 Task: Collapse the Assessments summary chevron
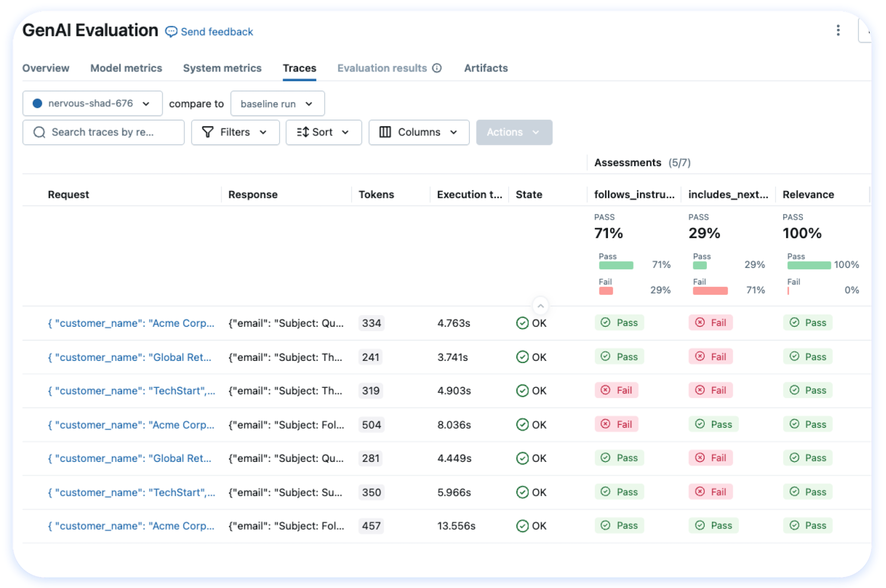pyautogui.click(x=540, y=306)
